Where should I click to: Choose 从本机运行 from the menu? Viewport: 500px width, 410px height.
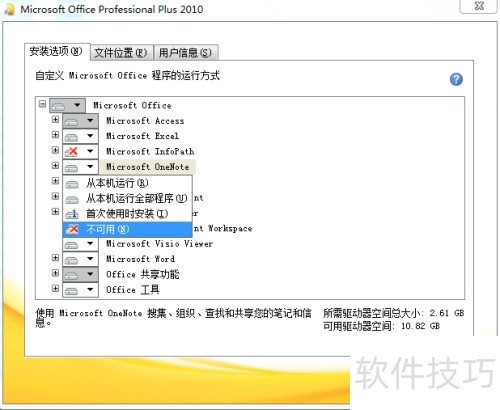[x=127, y=183]
